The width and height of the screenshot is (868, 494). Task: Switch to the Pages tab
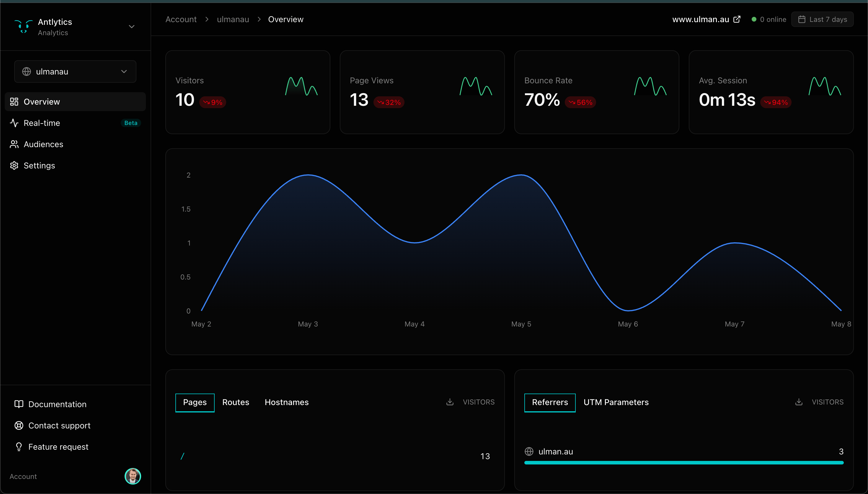195,403
